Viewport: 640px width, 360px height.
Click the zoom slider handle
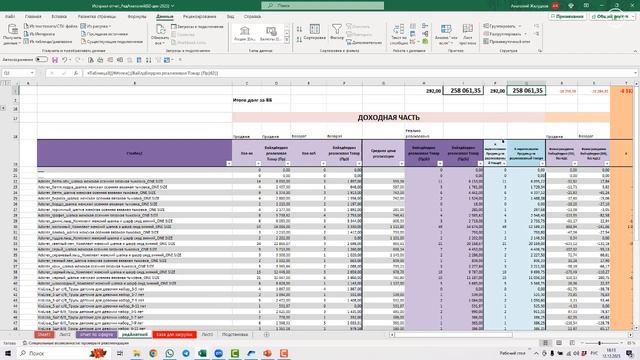pos(600,343)
